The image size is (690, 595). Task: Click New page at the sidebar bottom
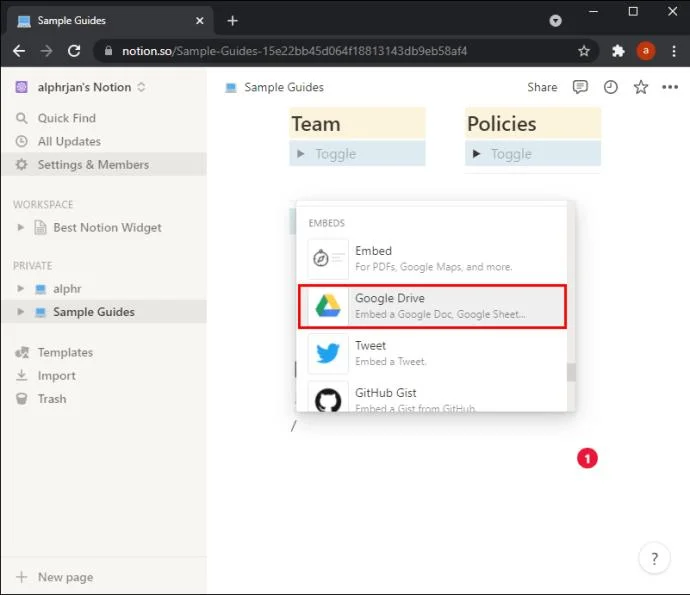(x=103, y=577)
